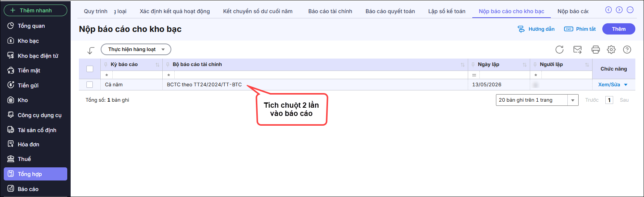Click the Thêm nhanh button
Viewport: 644px width, 197px height.
(x=35, y=11)
